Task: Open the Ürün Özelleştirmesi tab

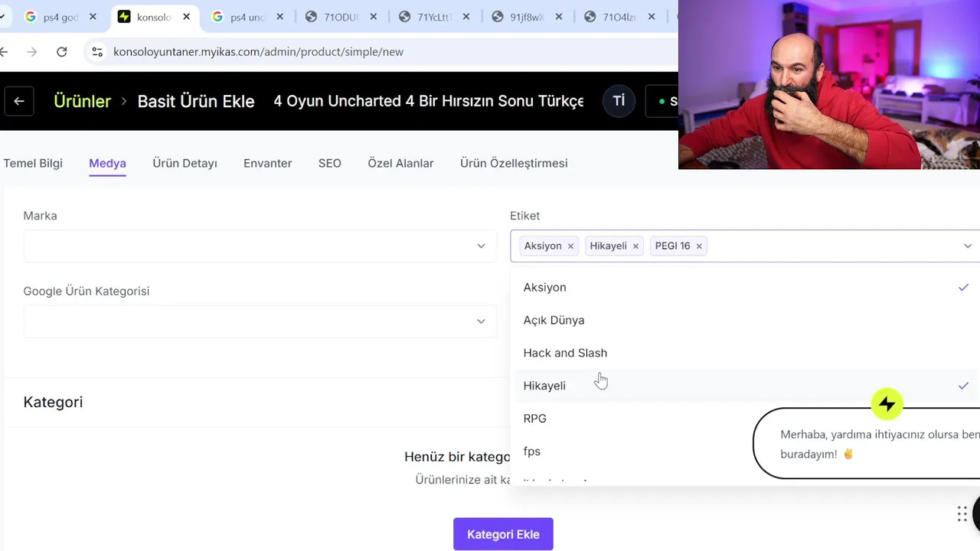Action: tap(514, 163)
